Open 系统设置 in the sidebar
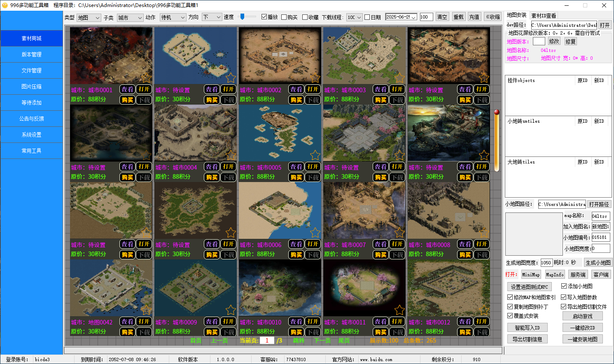This screenshot has width=614, height=364. click(x=32, y=135)
